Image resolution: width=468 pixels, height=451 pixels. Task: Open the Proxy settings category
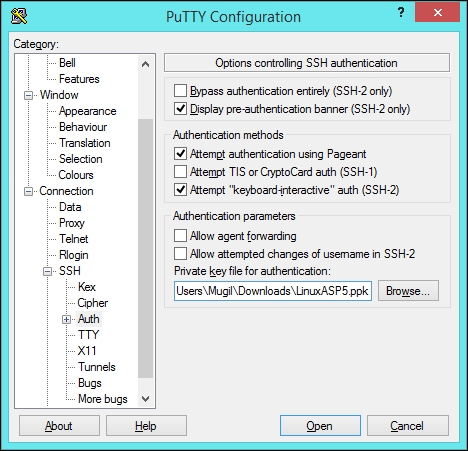tap(72, 223)
